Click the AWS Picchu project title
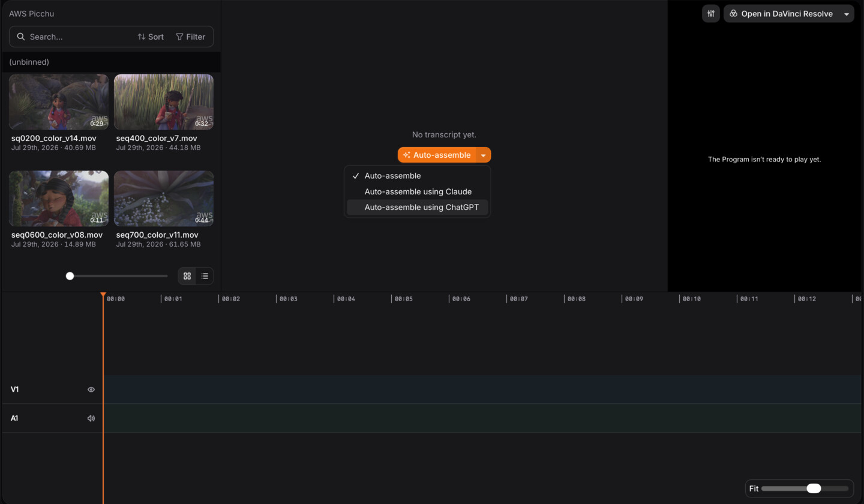 pyautogui.click(x=31, y=14)
